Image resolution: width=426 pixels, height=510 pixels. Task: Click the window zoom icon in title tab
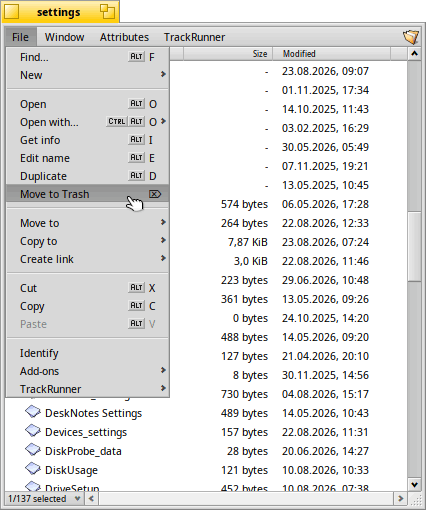(x=107, y=12)
